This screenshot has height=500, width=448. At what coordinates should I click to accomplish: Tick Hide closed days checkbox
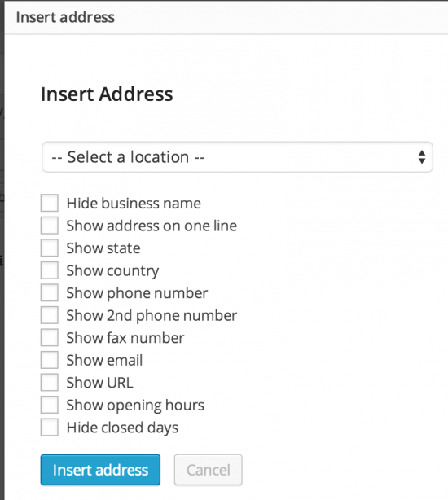(x=50, y=427)
